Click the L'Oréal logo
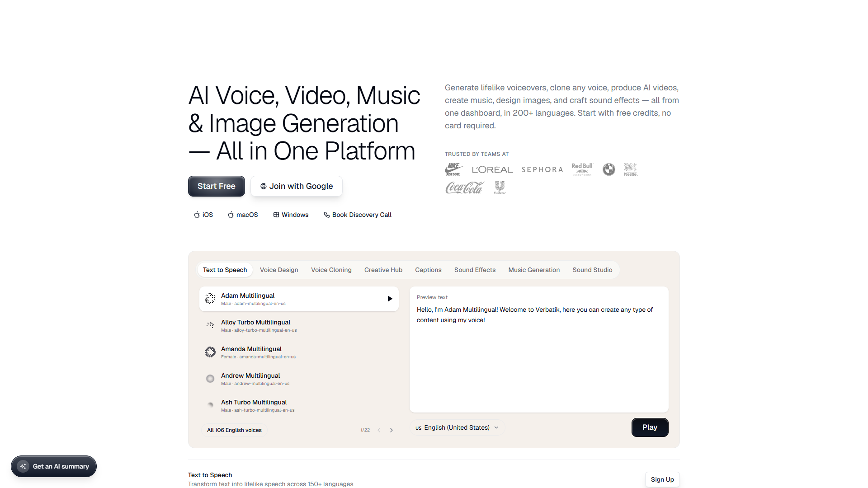 492,169
